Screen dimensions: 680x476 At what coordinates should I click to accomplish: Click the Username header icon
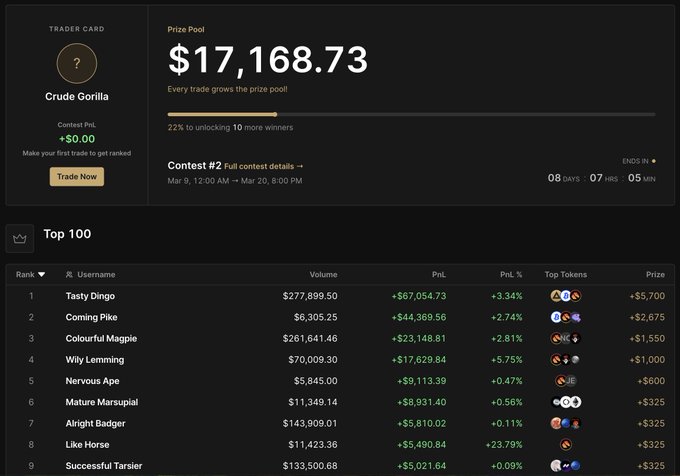69,274
